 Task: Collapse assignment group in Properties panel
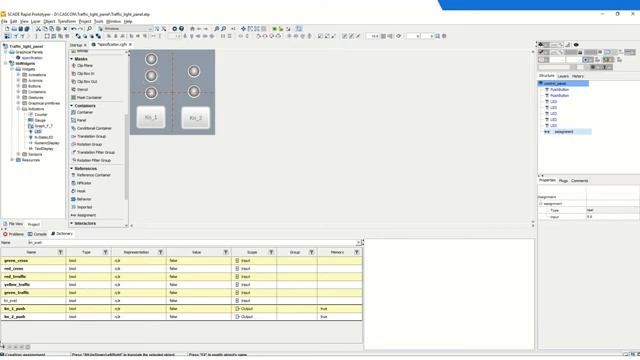click(x=541, y=204)
